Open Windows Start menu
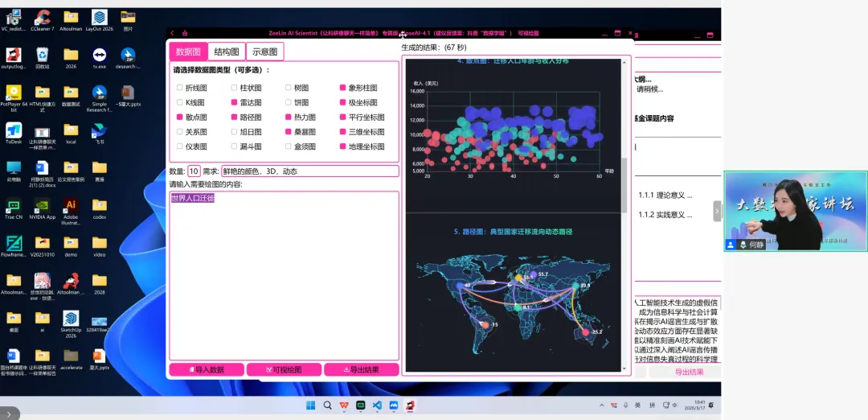The width and height of the screenshot is (868, 420). [310, 406]
